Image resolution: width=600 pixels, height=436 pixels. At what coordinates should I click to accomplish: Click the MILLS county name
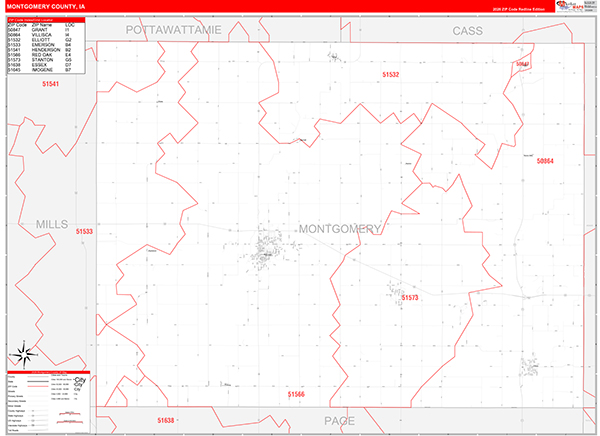(x=52, y=224)
